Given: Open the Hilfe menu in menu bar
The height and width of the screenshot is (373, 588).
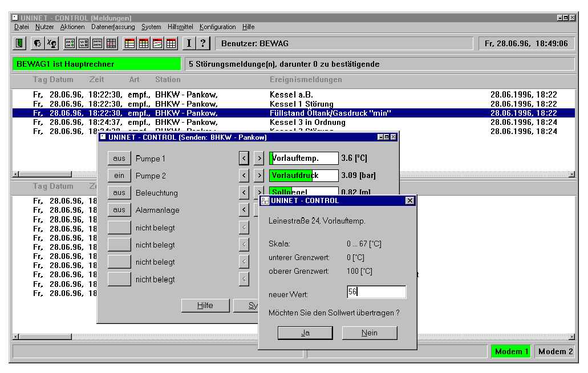Looking at the screenshot, I should [x=248, y=27].
